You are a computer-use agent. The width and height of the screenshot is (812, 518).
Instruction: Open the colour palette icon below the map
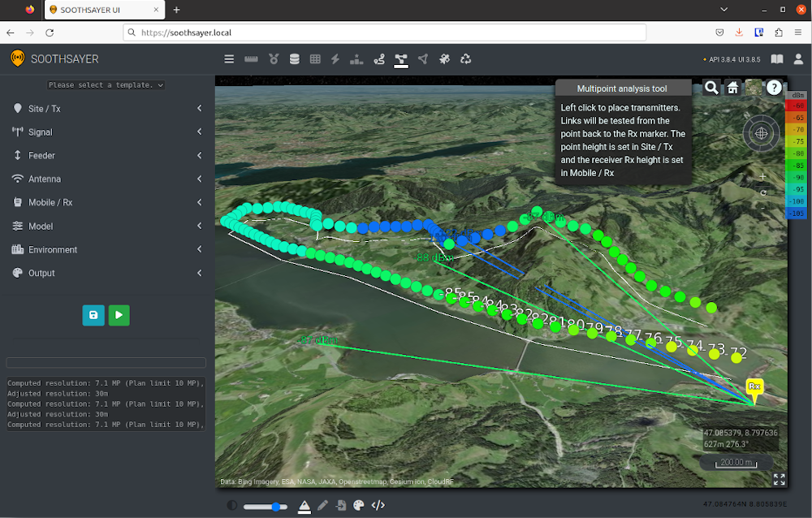(x=358, y=505)
